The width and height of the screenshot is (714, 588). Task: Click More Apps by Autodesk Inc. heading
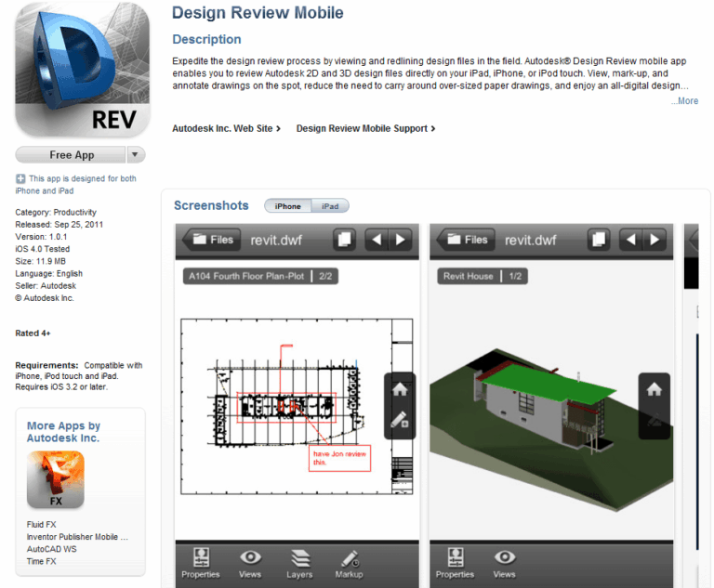(63, 432)
